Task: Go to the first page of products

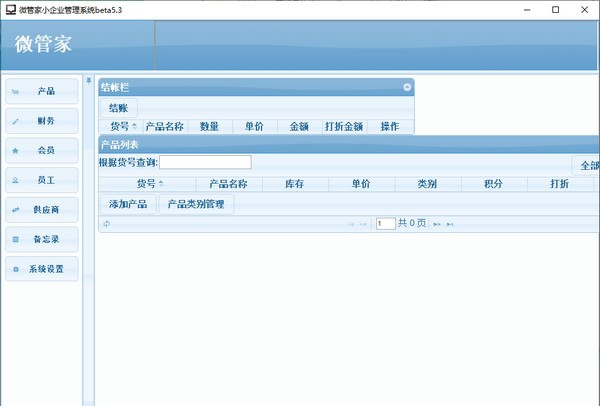Action: click(x=351, y=224)
